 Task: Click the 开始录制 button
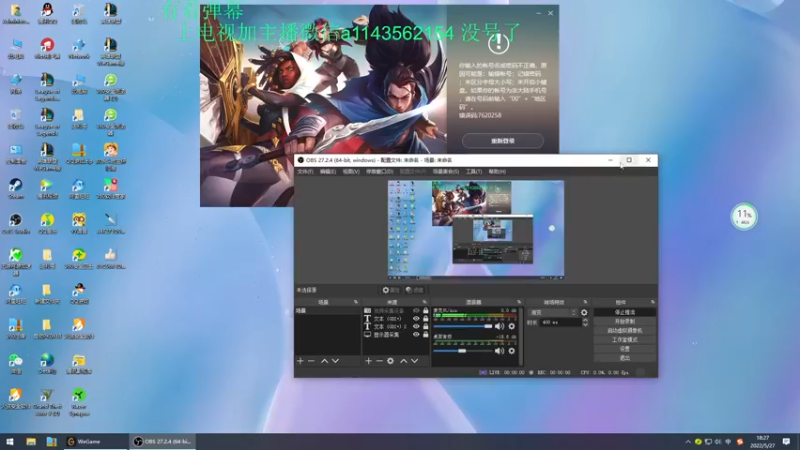click(624, 321)
